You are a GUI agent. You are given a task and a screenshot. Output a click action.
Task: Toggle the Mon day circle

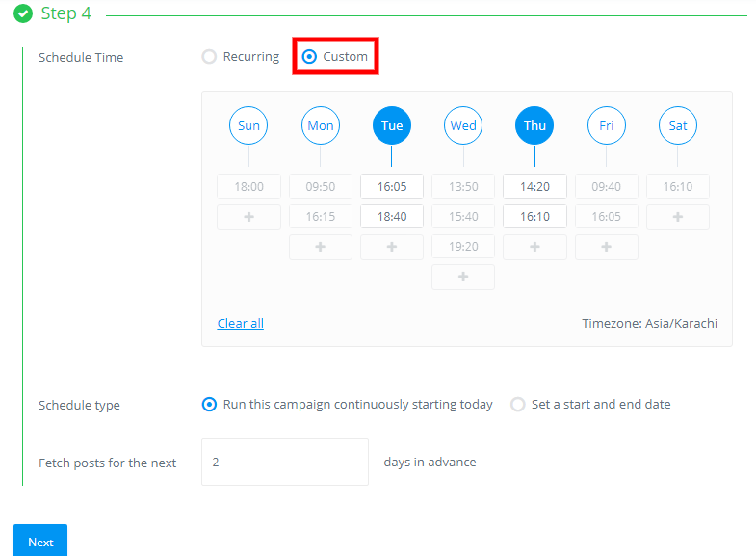click(x=320, y=125)
